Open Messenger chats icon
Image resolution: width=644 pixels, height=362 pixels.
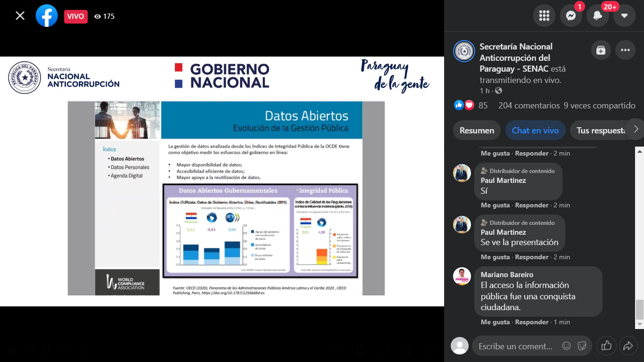[x=571, y=16]
